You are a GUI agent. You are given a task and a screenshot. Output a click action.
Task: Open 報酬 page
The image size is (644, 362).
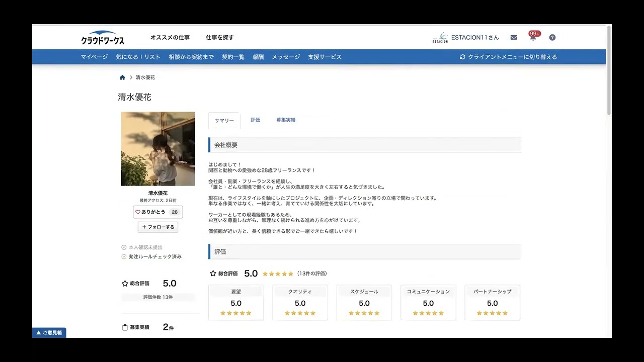pos(258,57)
